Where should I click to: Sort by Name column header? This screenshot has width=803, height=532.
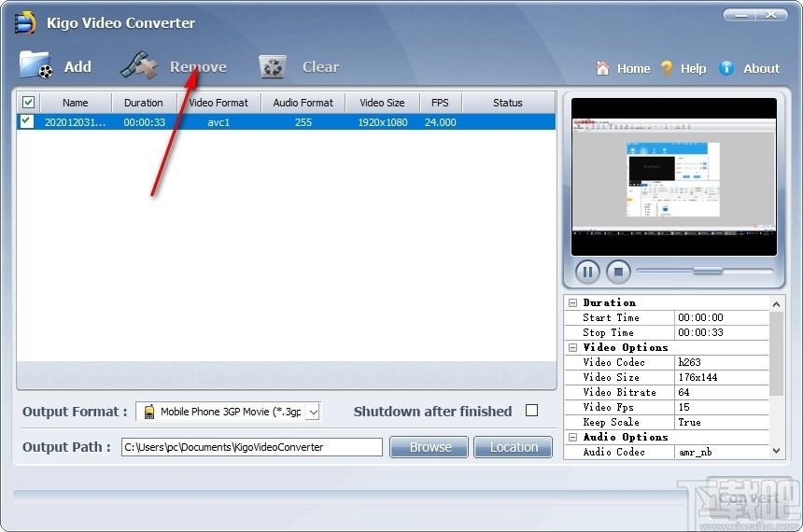[x=76, y=103]
